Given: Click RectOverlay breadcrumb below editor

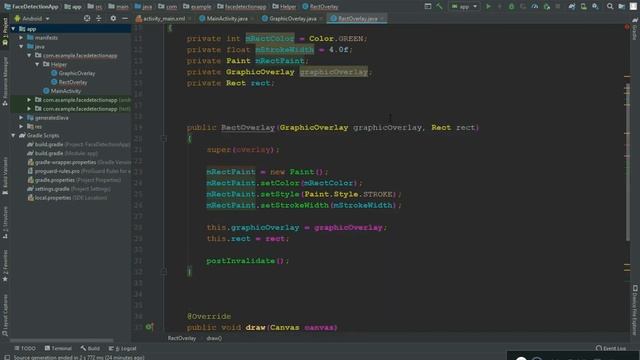Looking at the screenshot, I should 182,338.
